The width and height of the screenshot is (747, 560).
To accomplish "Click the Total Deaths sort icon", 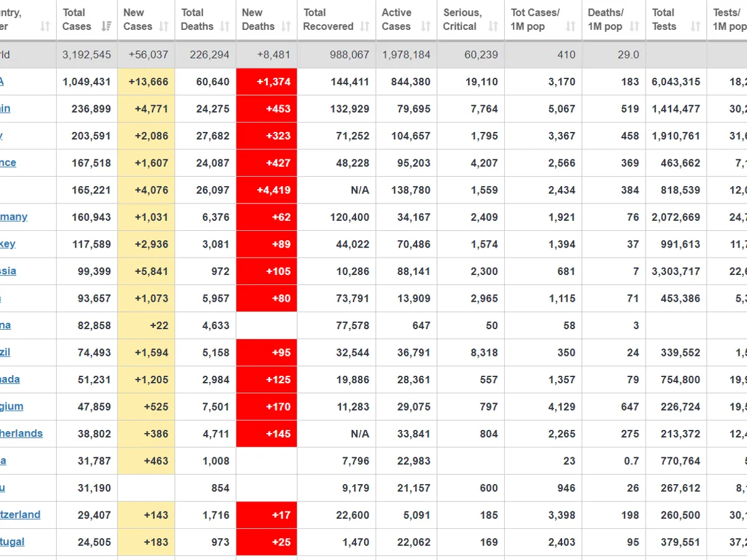I will tap(225, 26).
